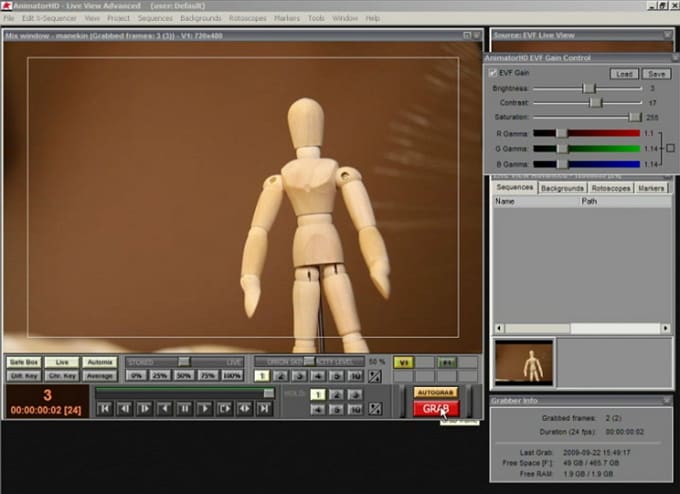Jump to first frame transport button
Viewport: 680px width, 494px height.
[x=105, y=409]
